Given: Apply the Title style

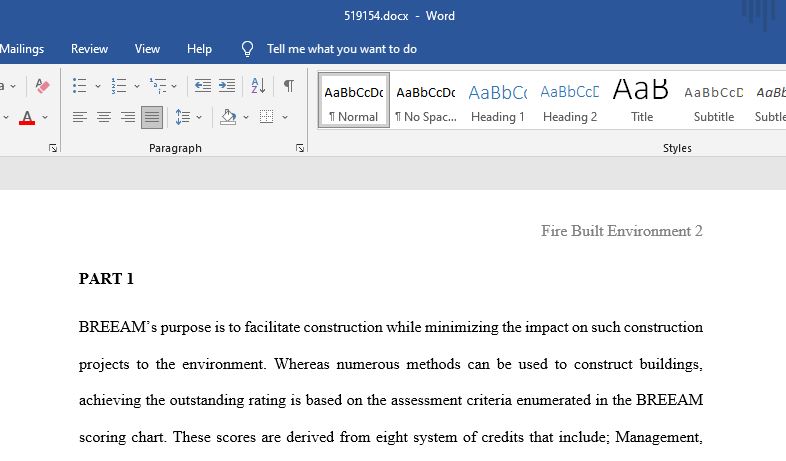Looking at the screenshot, I should coord(642,100).
